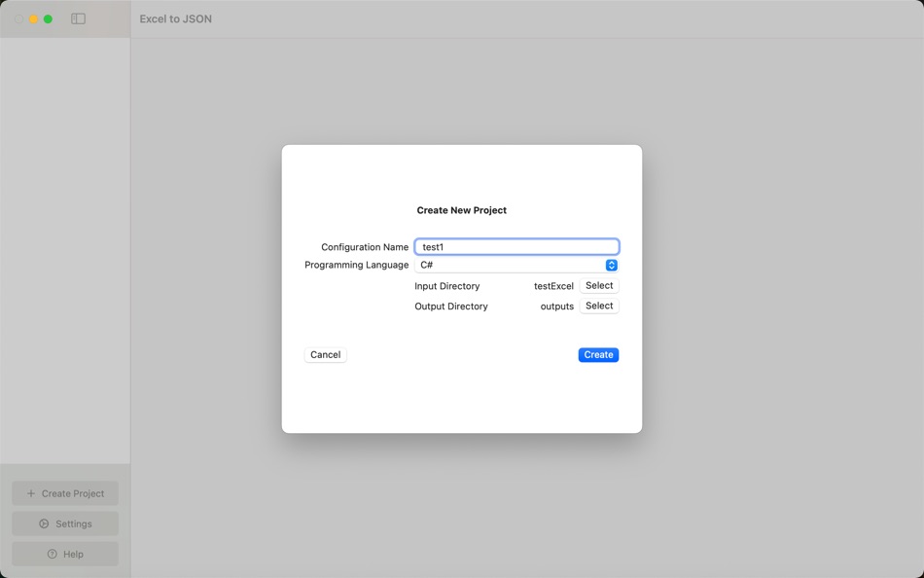Image resolution: width=924 pixels, height=578 pixels.
Task: Click the Help sidebar button
Action: (x=64, y=554)
